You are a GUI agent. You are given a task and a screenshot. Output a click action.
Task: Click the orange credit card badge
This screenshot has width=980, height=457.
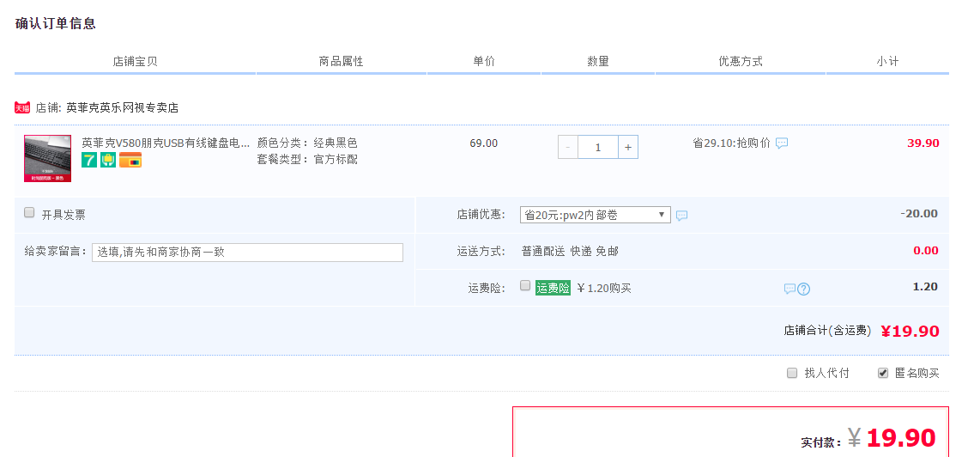(130, 161)
